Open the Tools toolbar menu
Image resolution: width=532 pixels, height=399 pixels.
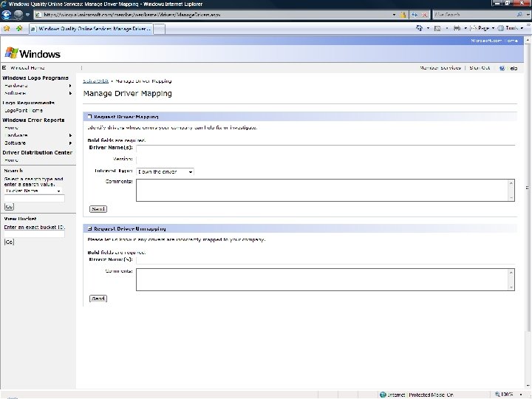tap(511, 28)
